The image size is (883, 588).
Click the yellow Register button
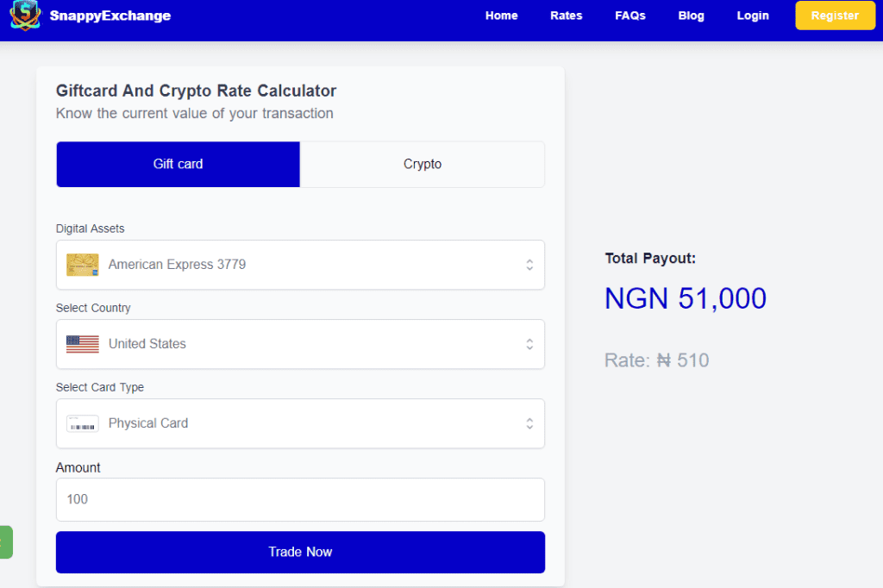click(835, 16)
